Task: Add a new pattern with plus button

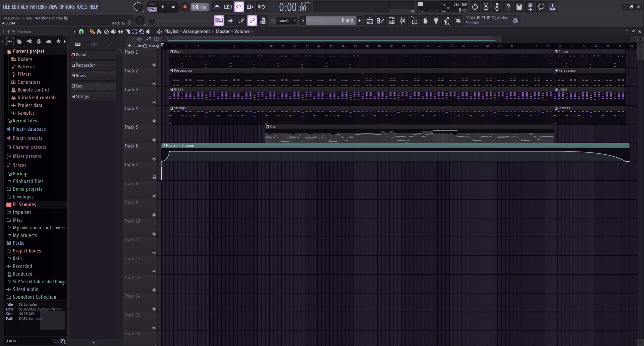Action: pyautogui.click(x=360, y=21)
